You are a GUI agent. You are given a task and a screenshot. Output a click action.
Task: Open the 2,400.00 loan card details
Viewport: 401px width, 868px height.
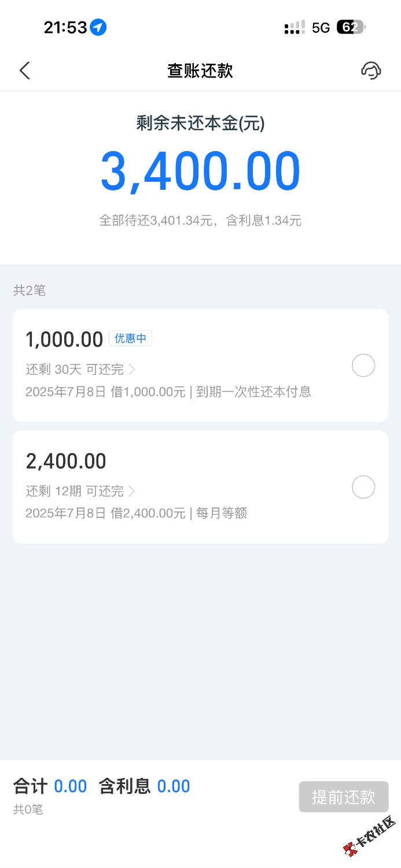click(200, 487)
